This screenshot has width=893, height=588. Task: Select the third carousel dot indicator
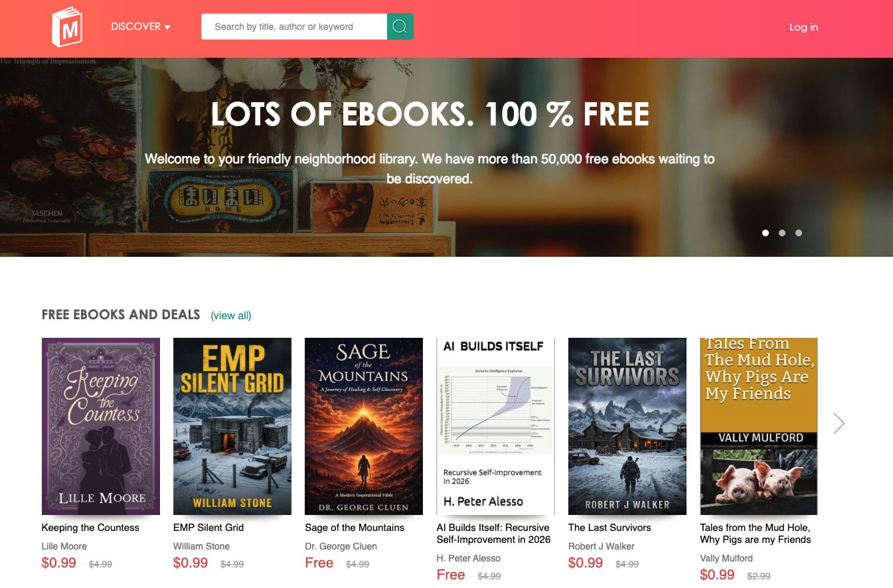pyautogui.click(x=799, y=233)
